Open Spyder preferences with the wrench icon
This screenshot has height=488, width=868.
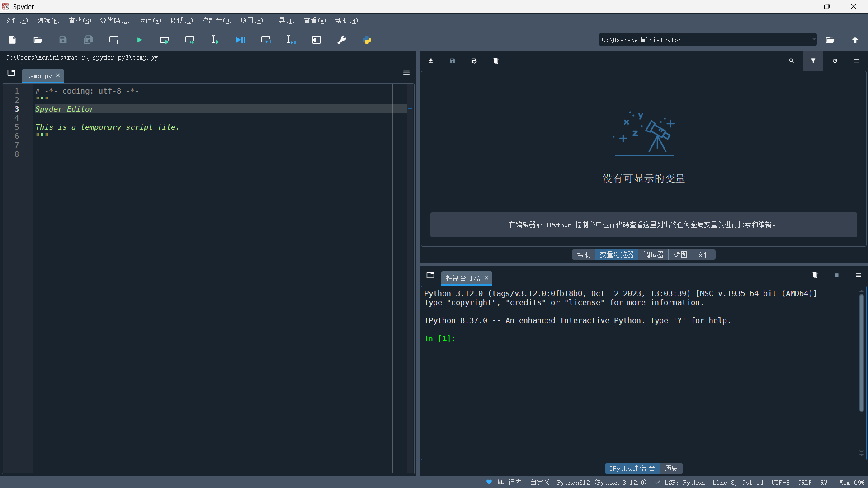(342, 40)
